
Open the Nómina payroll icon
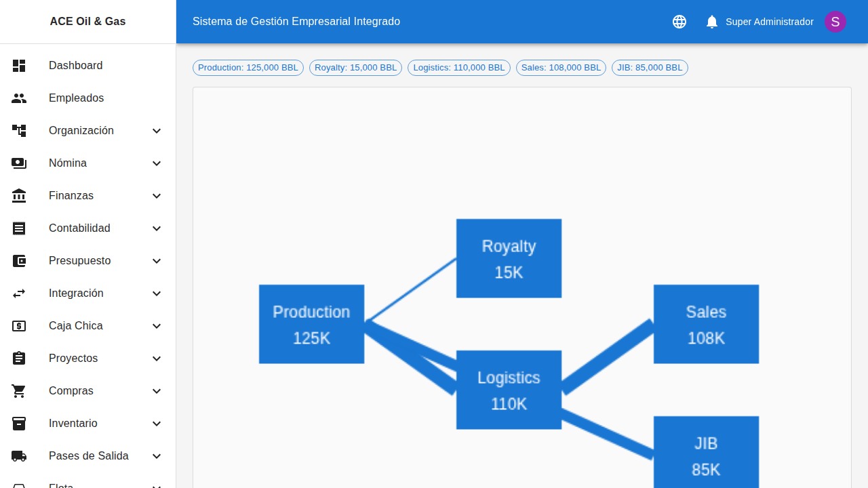[19, 163]
